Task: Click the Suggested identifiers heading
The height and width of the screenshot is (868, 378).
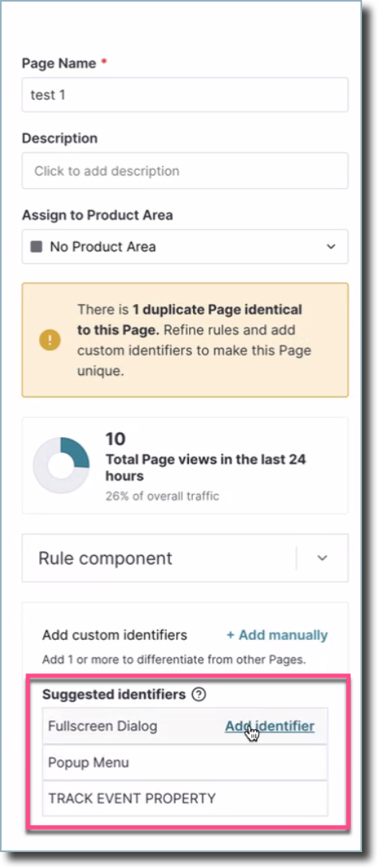Action: coord(114,694)
